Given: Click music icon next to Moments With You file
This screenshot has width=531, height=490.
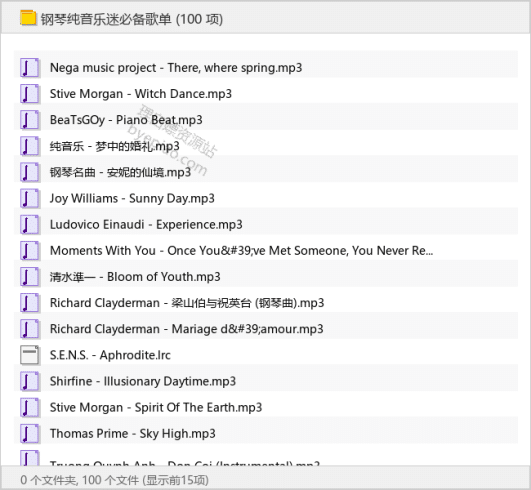Looking at the screenshot, I should coord(30,251).
